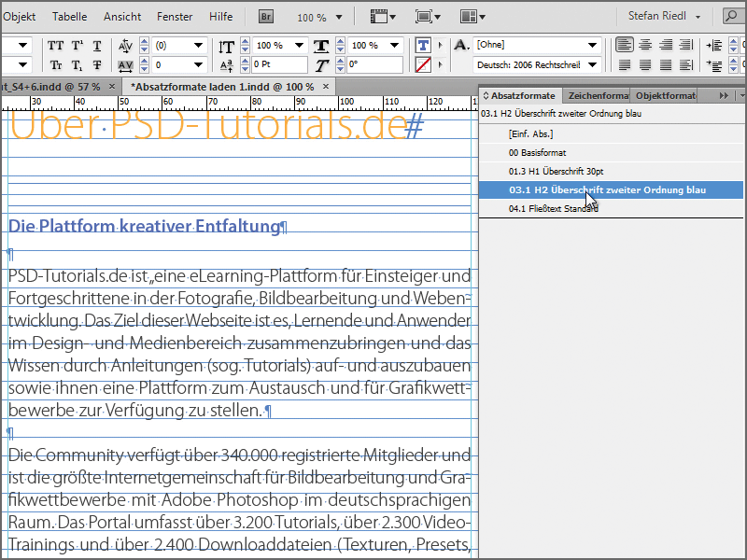This screenshot has width=747, height=560.
Task: Align text toward spine
Action: tap(686, 45)
